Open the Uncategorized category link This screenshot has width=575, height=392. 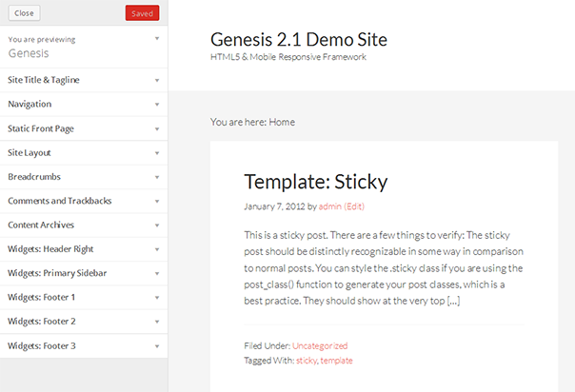(320, 345)
